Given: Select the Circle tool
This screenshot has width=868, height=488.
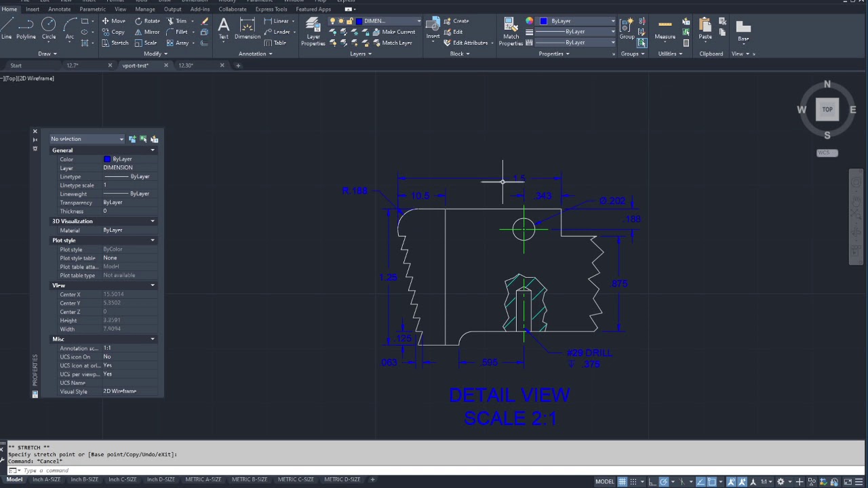Looking at the screenshot, I should point(48,28).
